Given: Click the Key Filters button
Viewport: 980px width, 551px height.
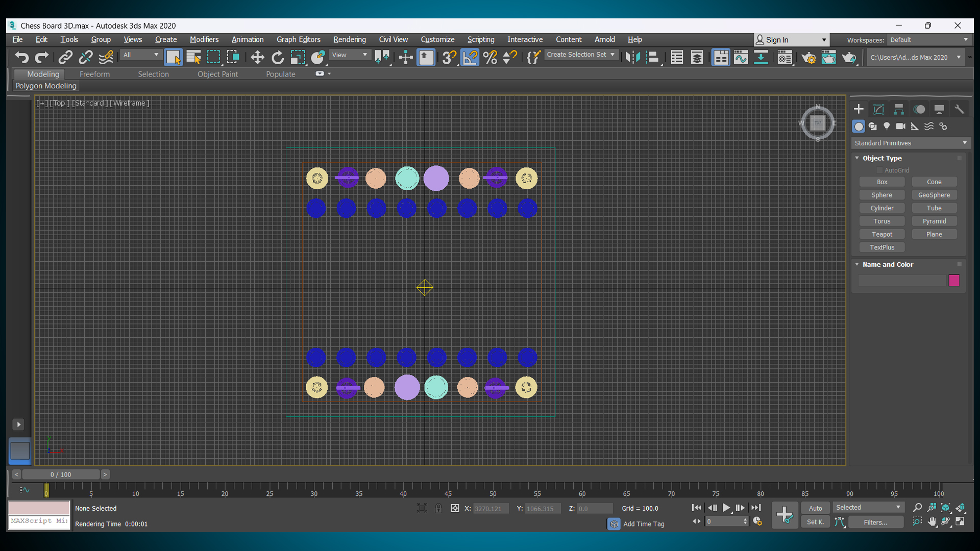Looking at the screenshot, I should click(876, 522).
